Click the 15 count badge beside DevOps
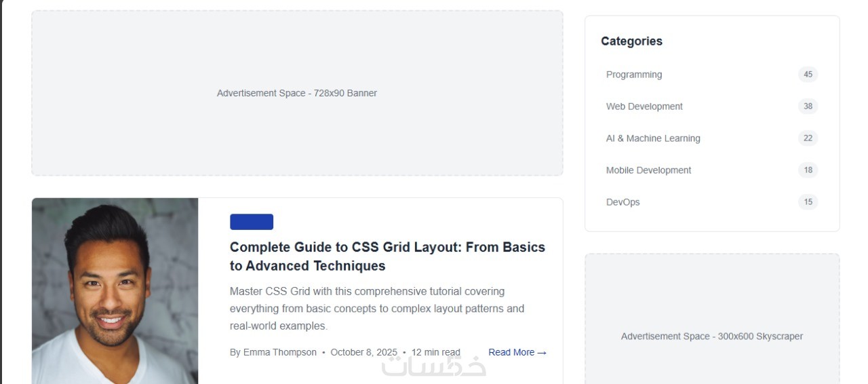 coord(808,202)
